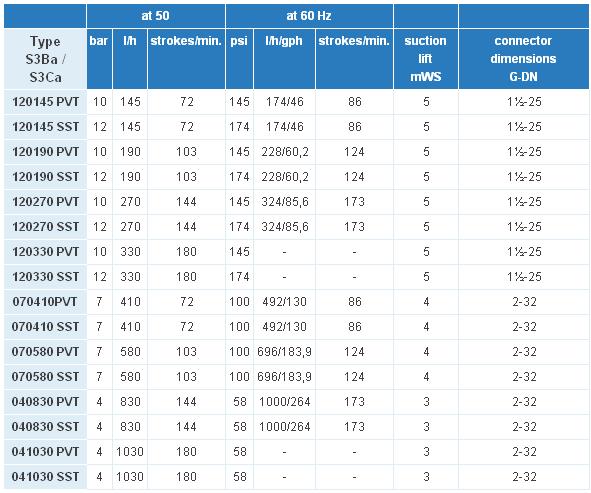591x493 pixels.
Task: Click the 041030 SST type cell
Action: point(45,477)
